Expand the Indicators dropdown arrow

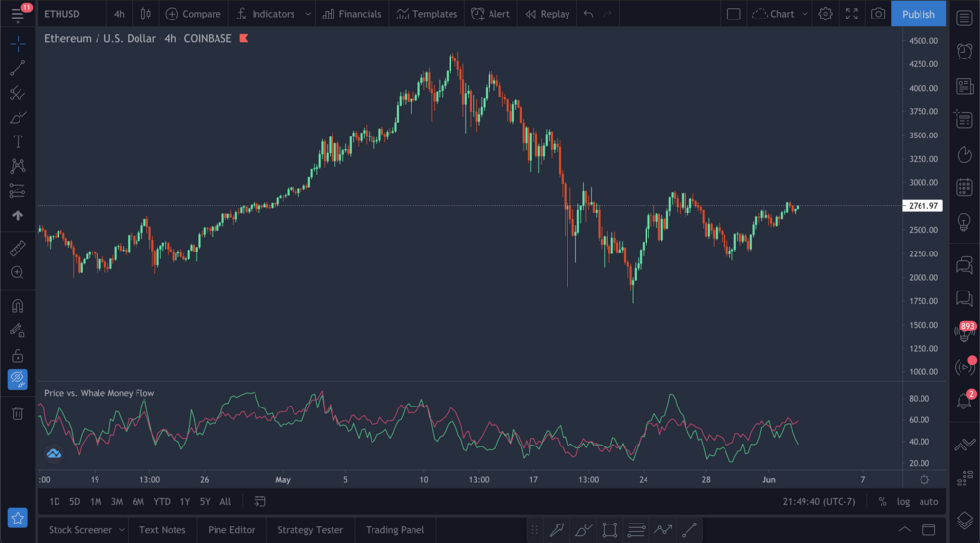tap(308, 14)
